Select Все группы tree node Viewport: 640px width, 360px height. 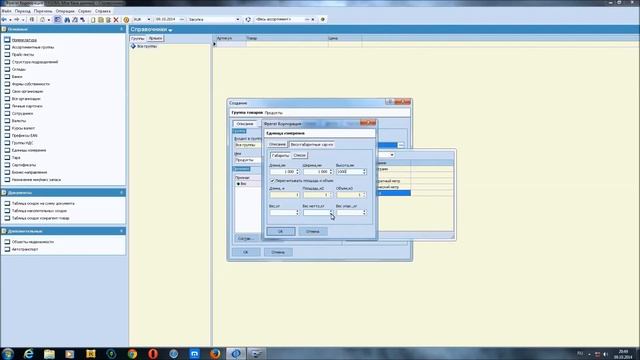[x=147, y=47]
